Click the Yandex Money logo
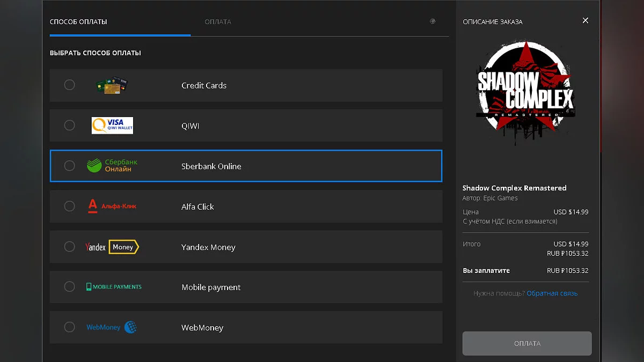 [112, 247]
